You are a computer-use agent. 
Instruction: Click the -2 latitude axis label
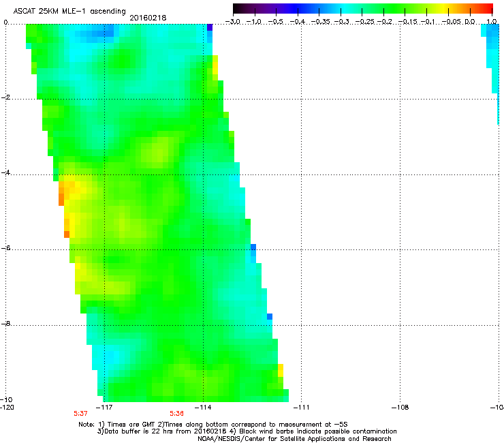point(5,97)
